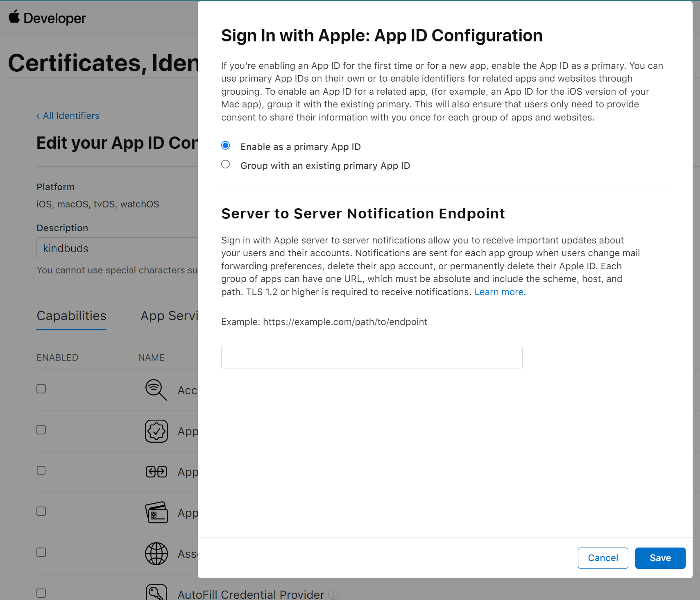Open the Learn more link

click(500, 292)
